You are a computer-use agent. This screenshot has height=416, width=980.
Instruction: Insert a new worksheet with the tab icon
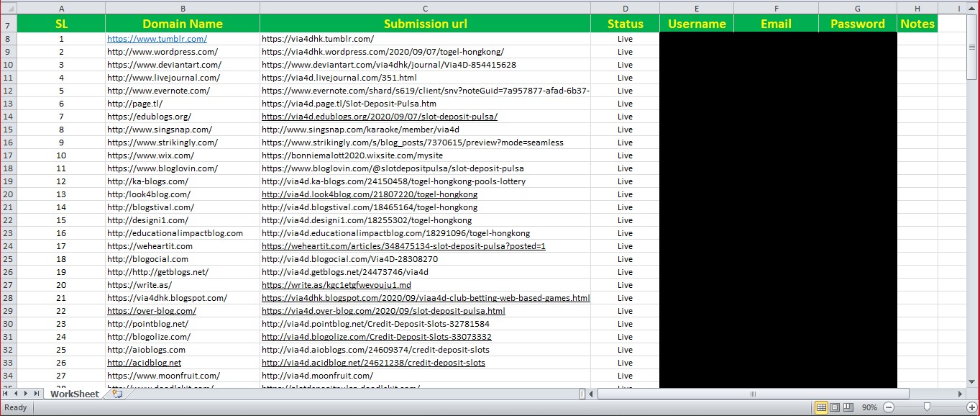(116, 394)
